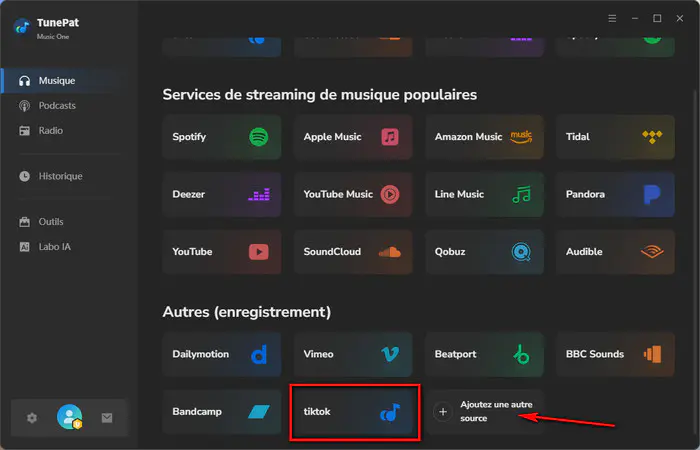700x450 pixels.
Task: Select the BBC Sounds label
Action: coord(595,354)
